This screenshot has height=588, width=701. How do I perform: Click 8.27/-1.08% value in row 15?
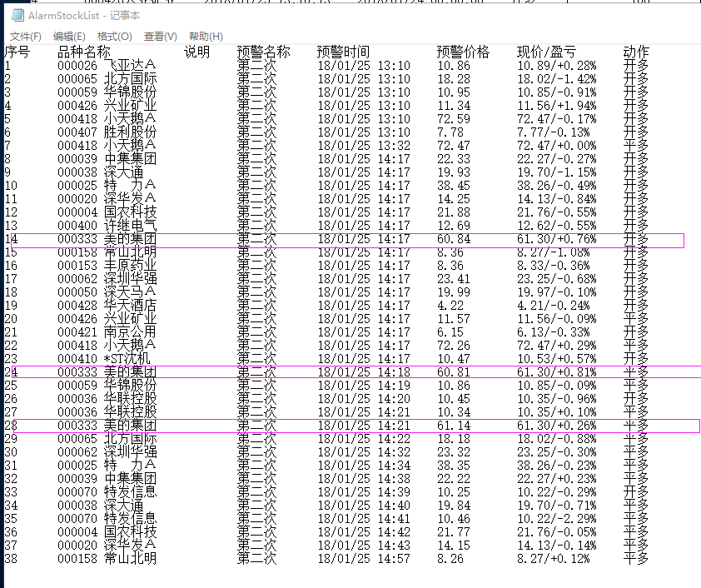tap(554, 252)
